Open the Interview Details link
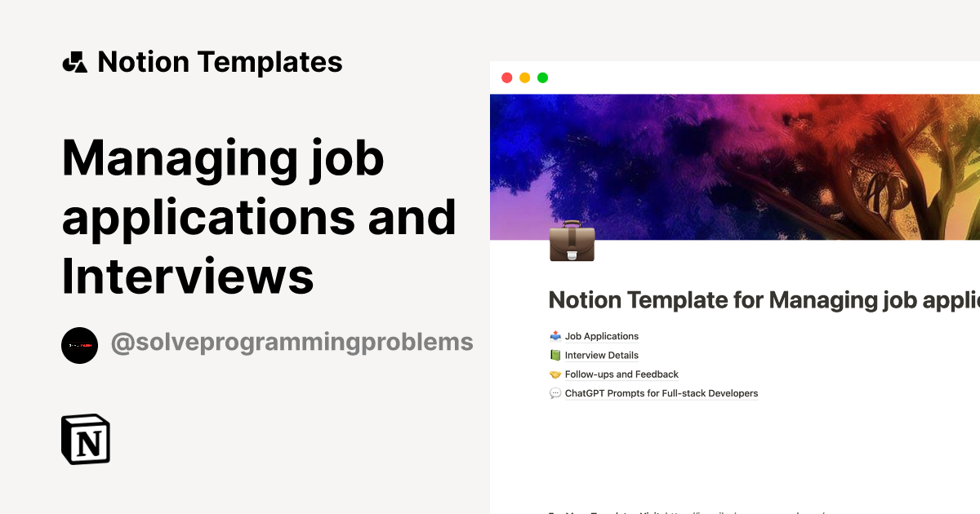Screen dimensions: 980x514 [x=601, y=355]
